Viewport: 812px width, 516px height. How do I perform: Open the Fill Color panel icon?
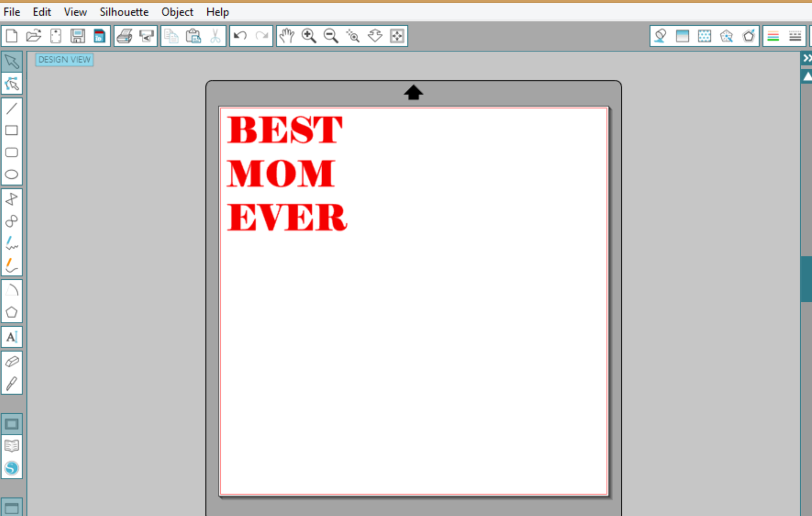coord(660,36)
